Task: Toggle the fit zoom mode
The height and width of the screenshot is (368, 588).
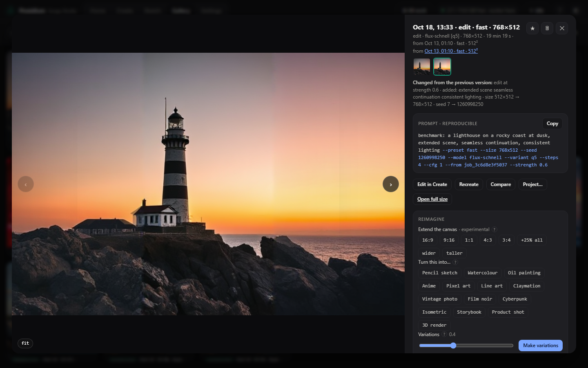Action: (x=25, y=343)
